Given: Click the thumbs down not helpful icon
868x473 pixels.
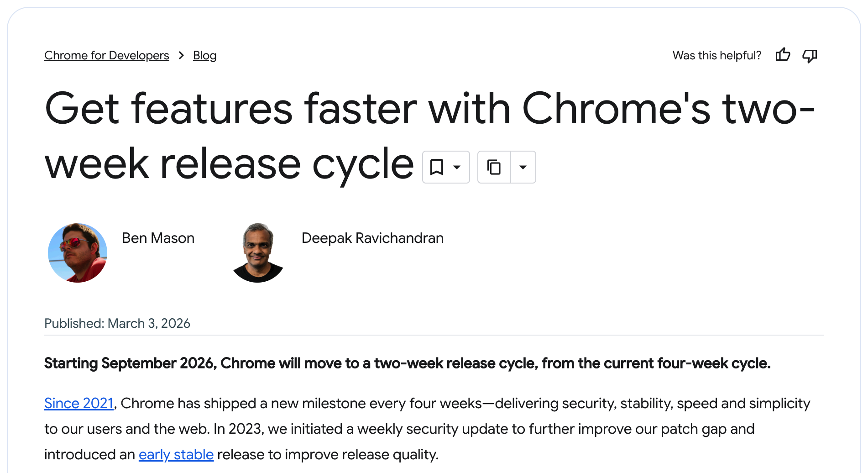Looking at the screenshot, I should tap(810, 56).
